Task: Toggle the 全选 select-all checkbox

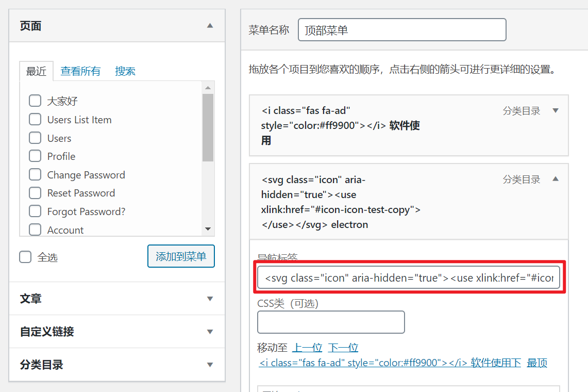Action: tap(25, 257)
